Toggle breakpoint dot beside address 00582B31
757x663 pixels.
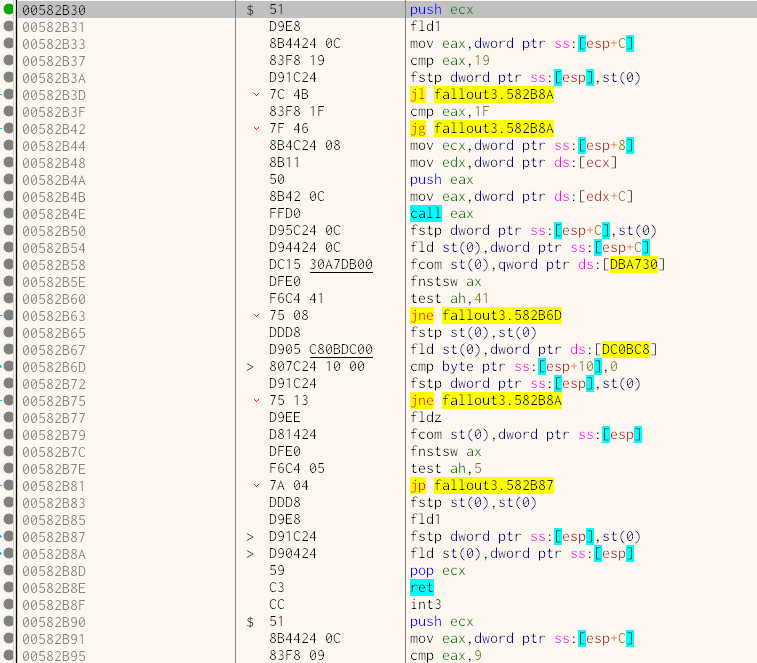pyautogui.click(x=8, y=26)
